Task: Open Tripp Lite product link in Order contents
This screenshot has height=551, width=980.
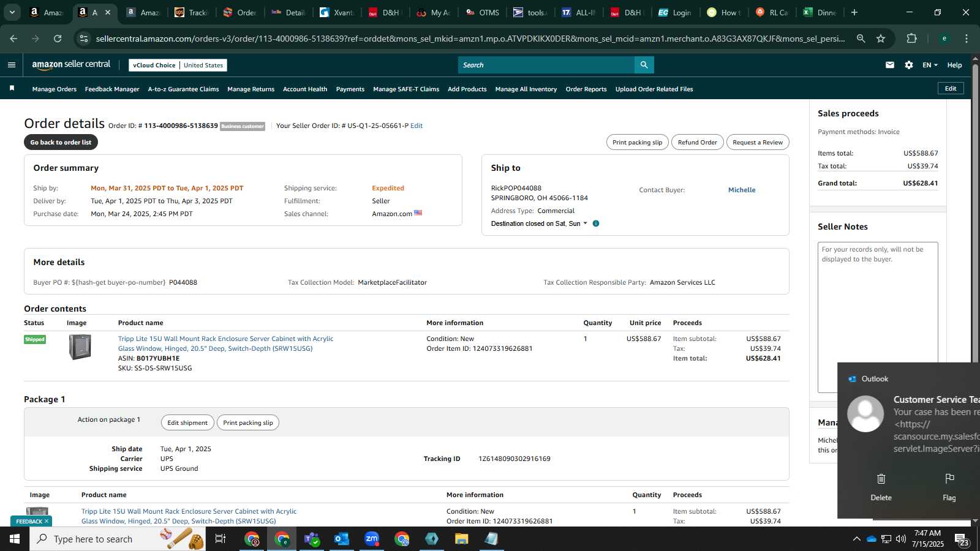Action: point(225,343)
